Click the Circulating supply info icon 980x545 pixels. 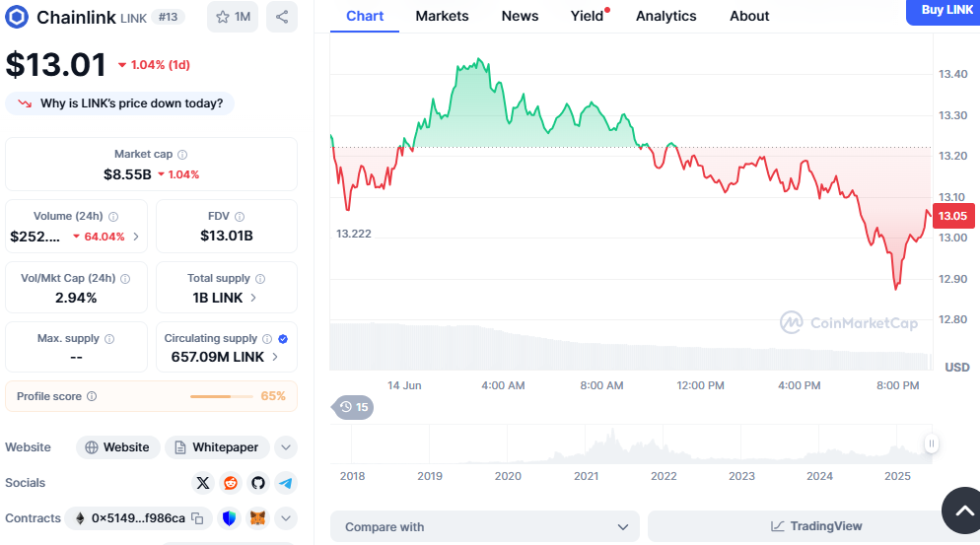267,339
